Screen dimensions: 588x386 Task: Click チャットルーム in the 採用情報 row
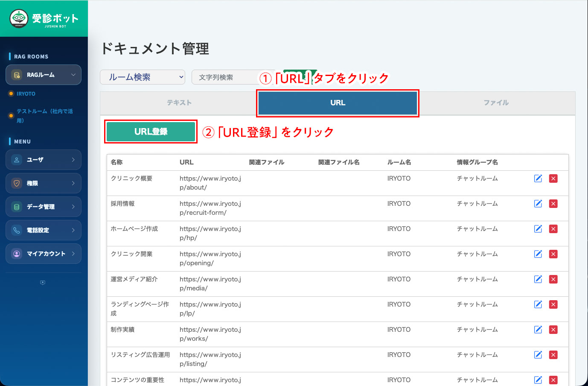477,204
